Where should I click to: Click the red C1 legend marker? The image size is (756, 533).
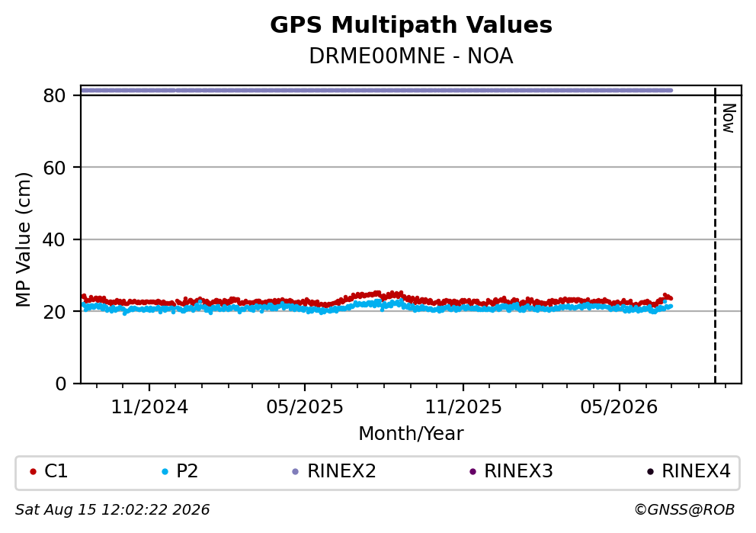click(33, 472)
